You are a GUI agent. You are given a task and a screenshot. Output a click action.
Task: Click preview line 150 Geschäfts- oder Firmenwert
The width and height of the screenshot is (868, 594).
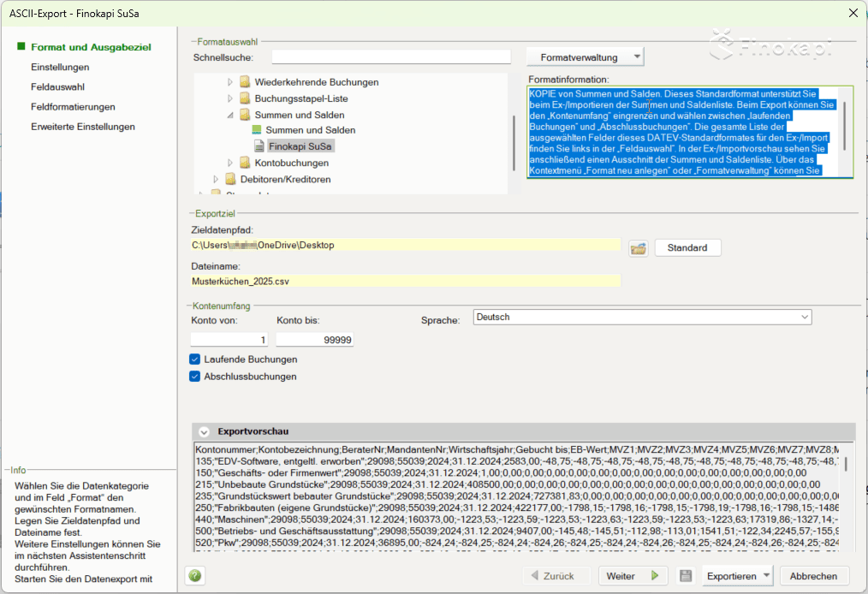tap(501, 472)
